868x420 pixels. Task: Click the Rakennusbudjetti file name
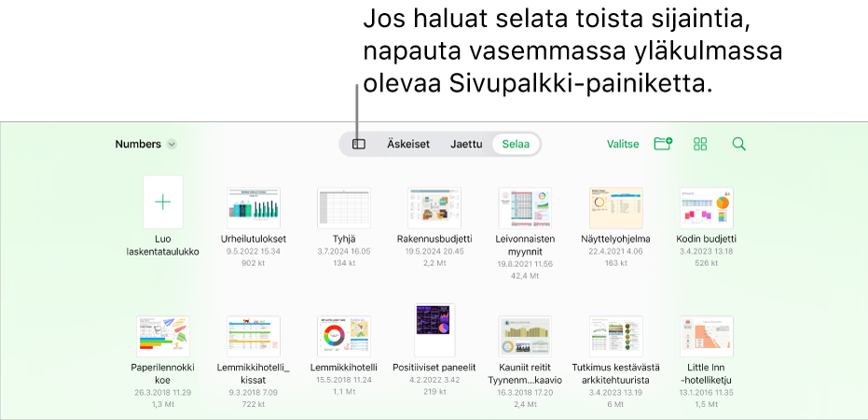tap(434, 239)
